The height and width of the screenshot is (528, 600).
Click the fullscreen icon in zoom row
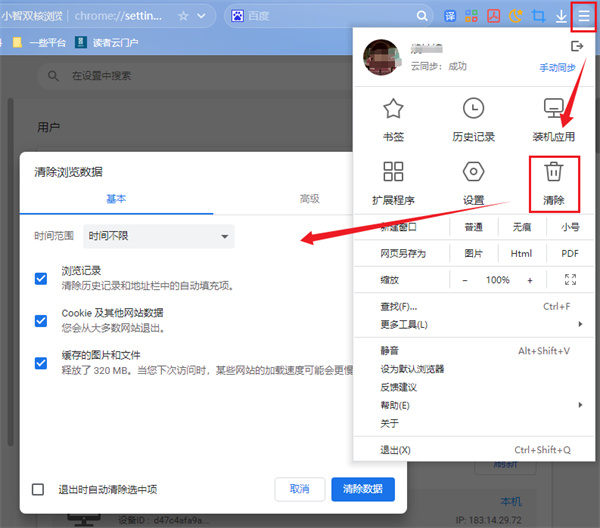click(570, 280)
